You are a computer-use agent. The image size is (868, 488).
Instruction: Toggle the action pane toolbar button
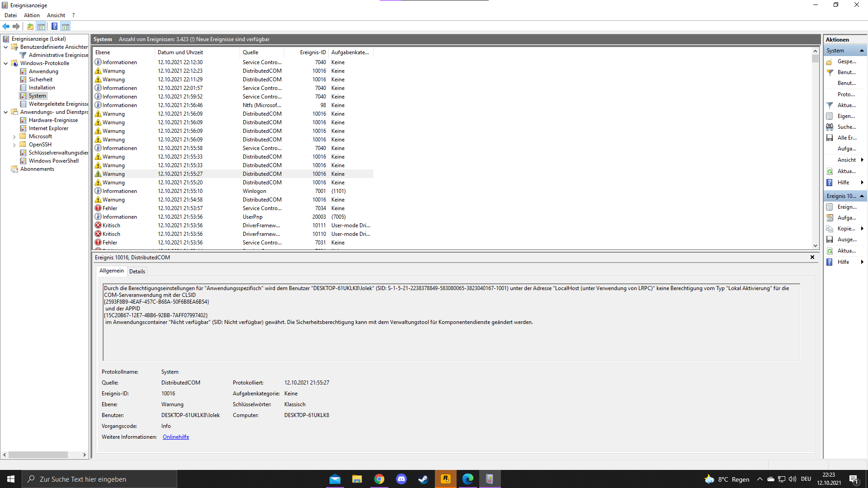click(x=66, y=26)
